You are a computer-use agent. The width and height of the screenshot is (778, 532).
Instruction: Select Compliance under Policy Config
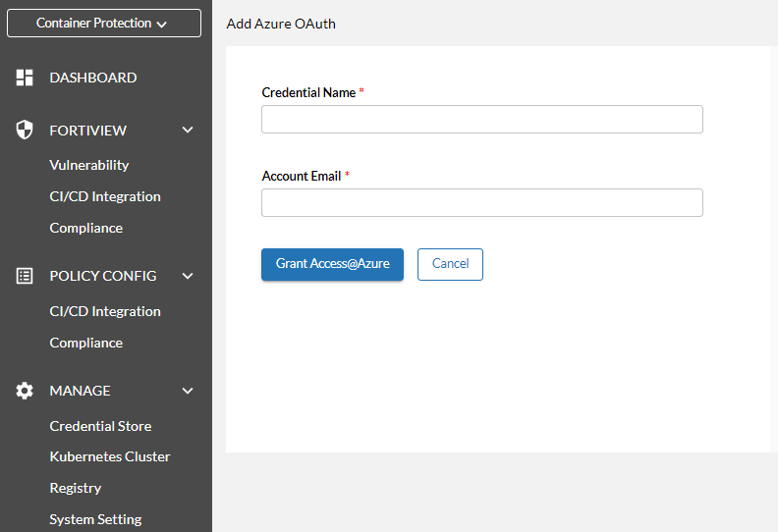point(86,343)
